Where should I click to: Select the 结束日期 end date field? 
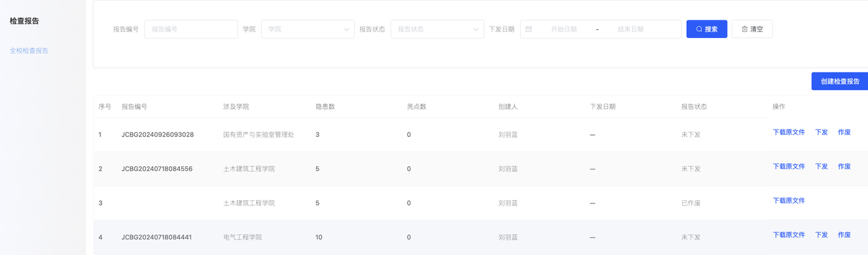631,29
